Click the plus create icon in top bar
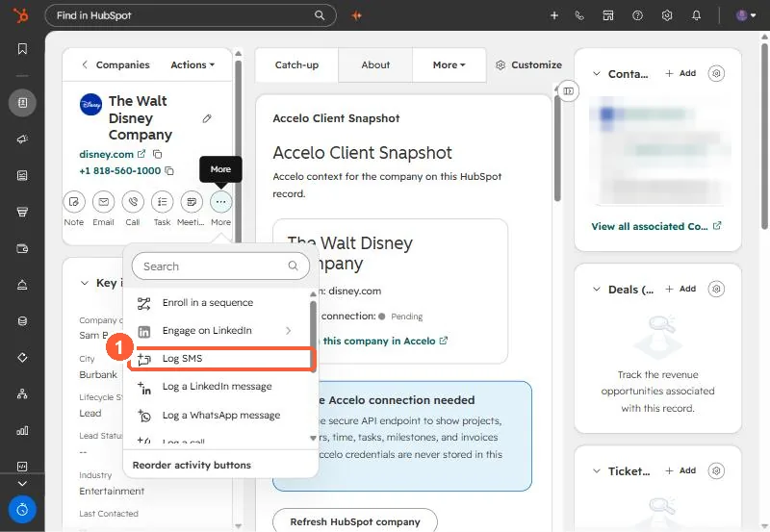The height and width of the screenshot is (532, 770). (554, 15)
